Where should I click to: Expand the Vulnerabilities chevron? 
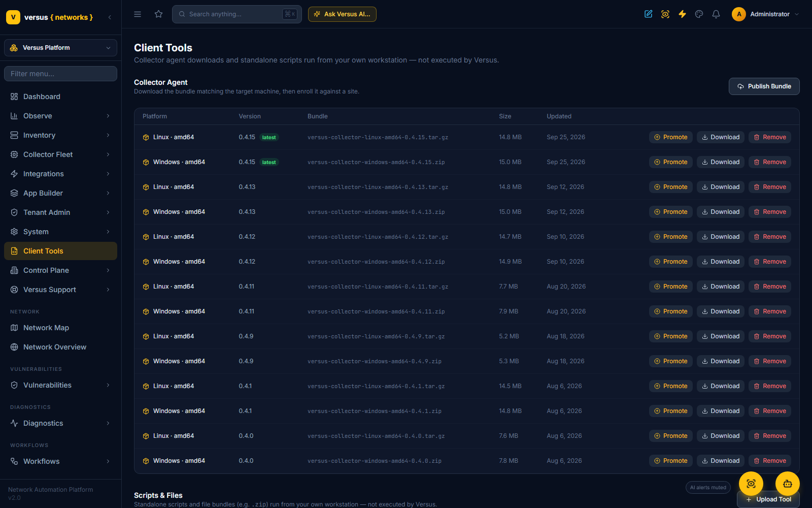pyautogui.click(x=108, y=385)
